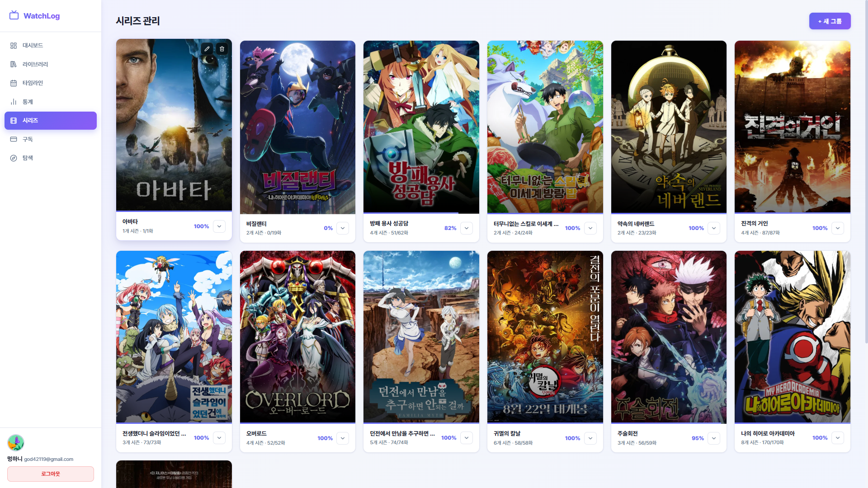Click the 82% progress value
This screenshot has width=868, height=488.
(450, 228)
